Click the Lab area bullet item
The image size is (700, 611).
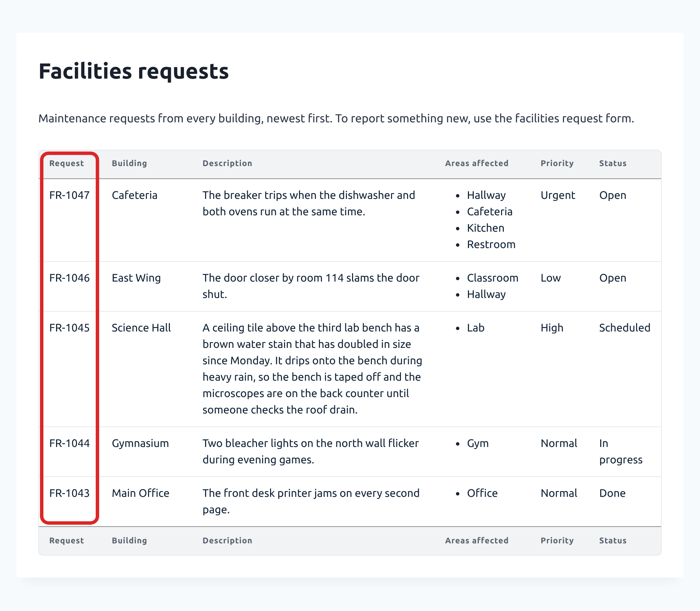476,328
